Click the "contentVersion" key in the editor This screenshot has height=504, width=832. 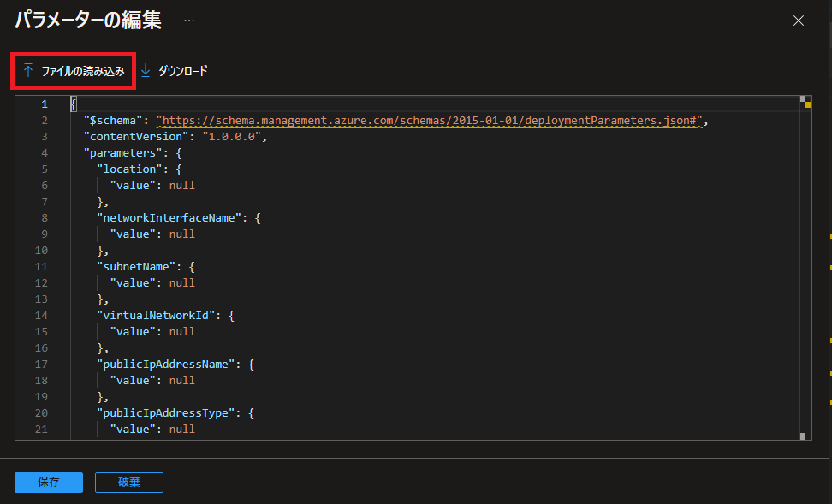(133, 137)
